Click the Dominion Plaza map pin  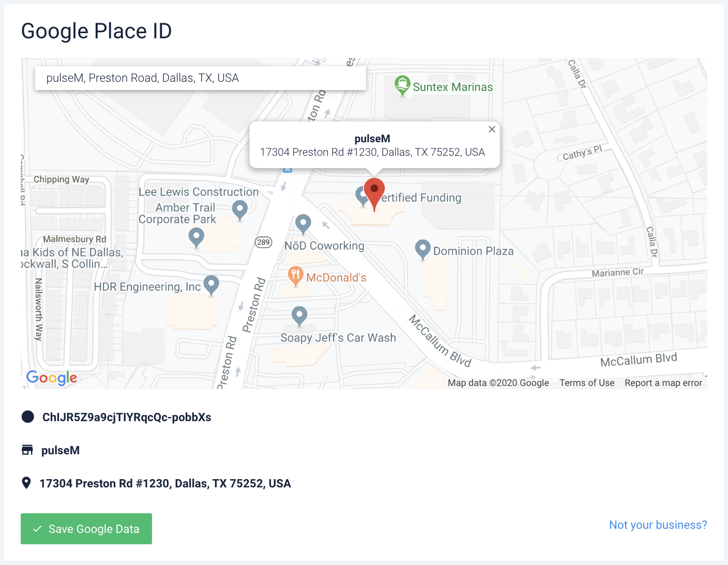(422, 249)
